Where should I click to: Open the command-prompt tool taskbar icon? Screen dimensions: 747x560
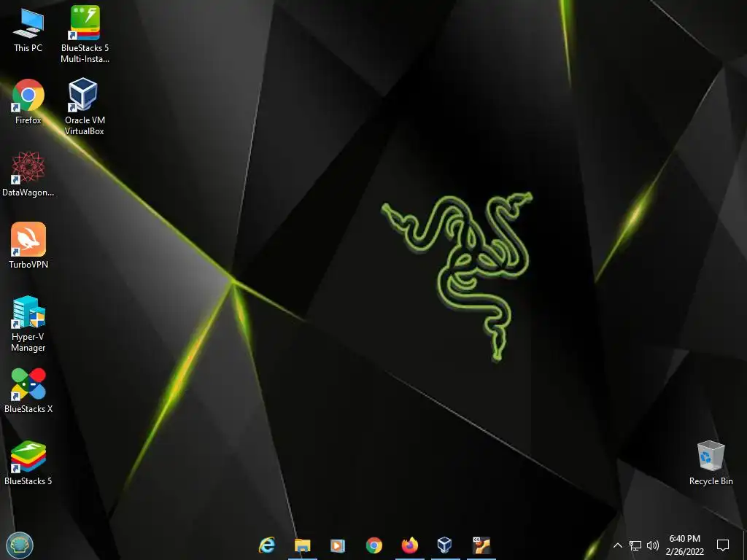click(481, 545)
